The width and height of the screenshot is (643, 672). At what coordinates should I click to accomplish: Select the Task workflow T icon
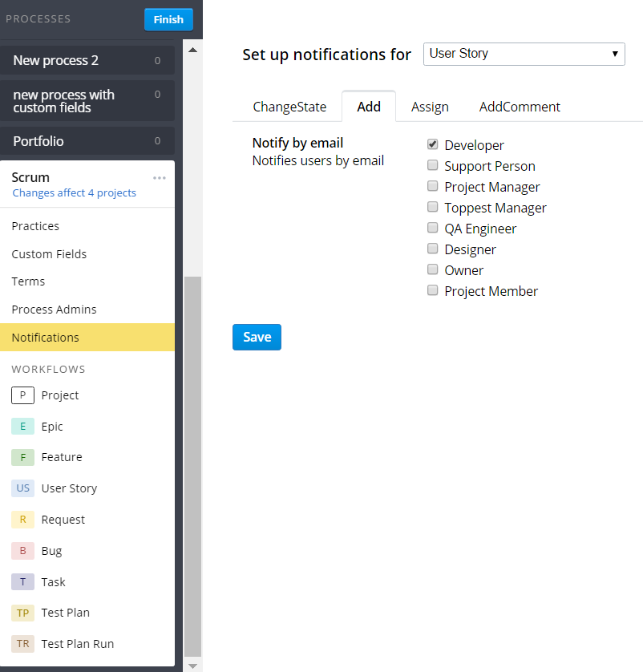coord(22,582)
